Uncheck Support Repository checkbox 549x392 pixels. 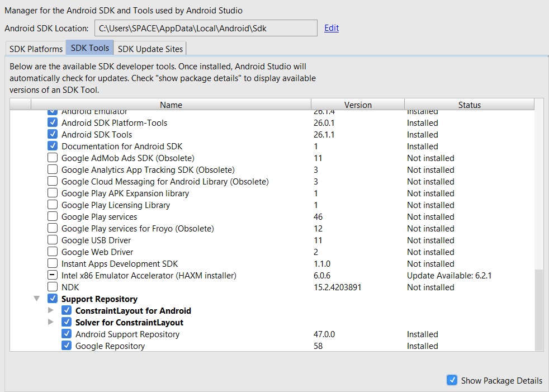pos(53,299)
